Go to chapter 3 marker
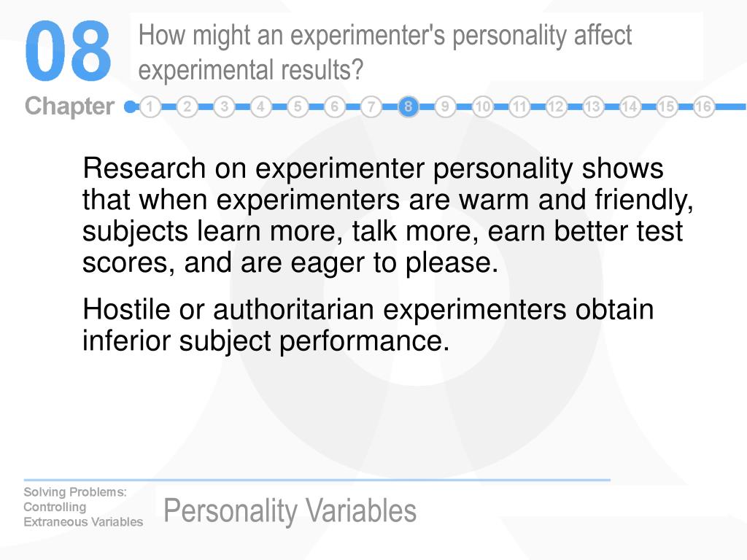Screen dimensions: 747x560 click(224, 106)
